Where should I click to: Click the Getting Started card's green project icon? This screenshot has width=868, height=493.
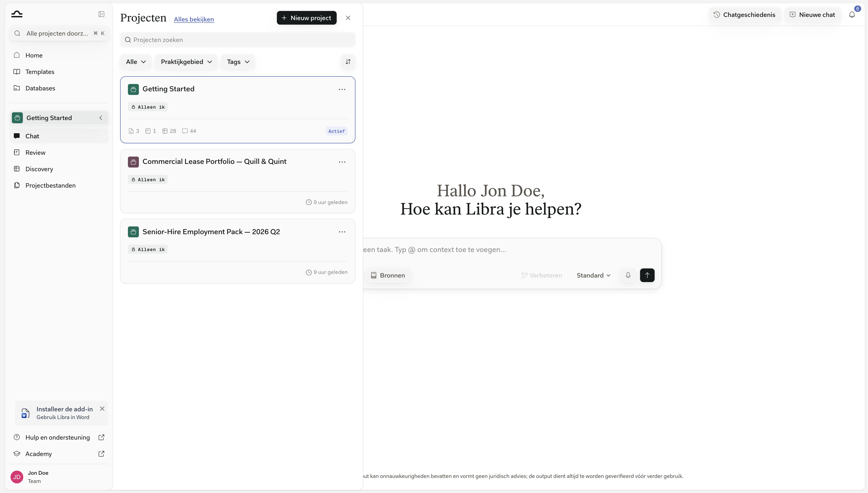[x=133, y=89]
